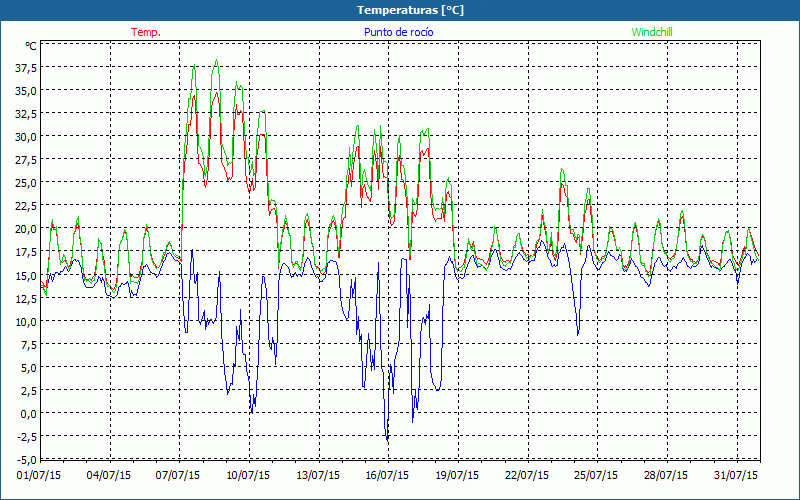800x500 pixels.
Task: Click the 25,0 y-axis value
Action: 26,183
